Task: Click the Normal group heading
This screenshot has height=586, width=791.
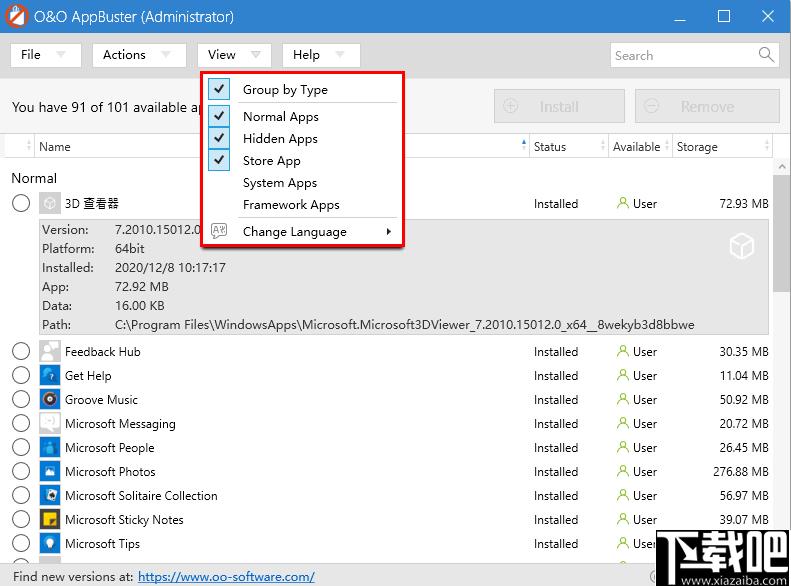Action: (34, 178)
